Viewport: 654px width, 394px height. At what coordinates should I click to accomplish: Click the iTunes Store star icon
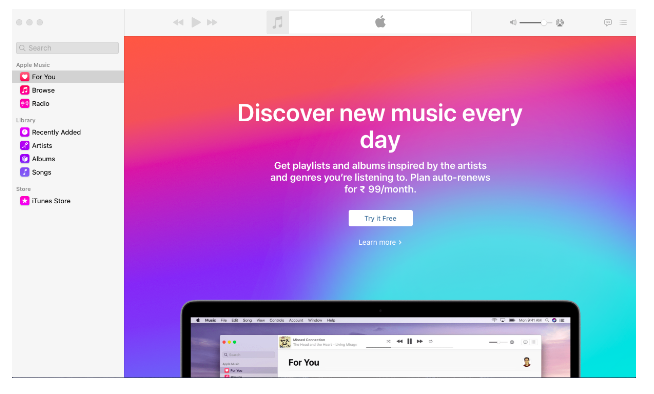pyautogui.click(x=25, y=201)
